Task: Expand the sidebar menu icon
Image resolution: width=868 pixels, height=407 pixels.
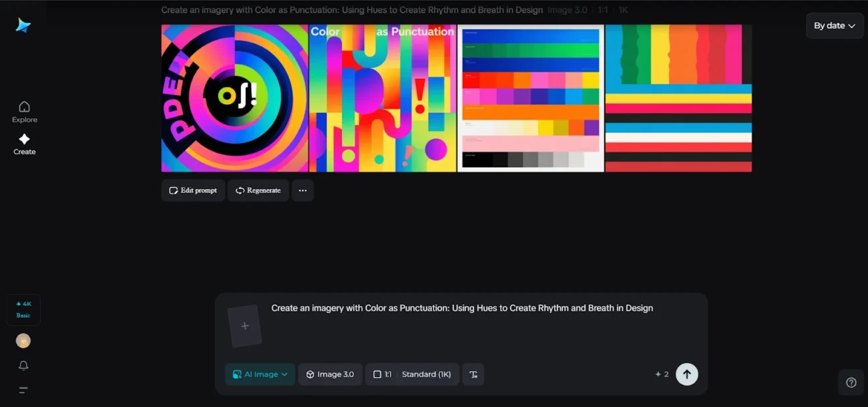Action: point(23,390)
